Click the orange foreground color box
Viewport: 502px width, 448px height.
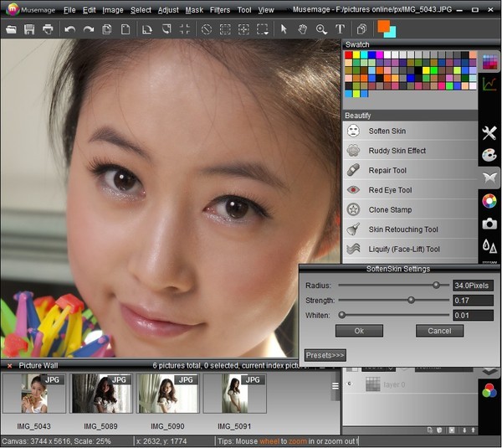[x=383, y=25]
